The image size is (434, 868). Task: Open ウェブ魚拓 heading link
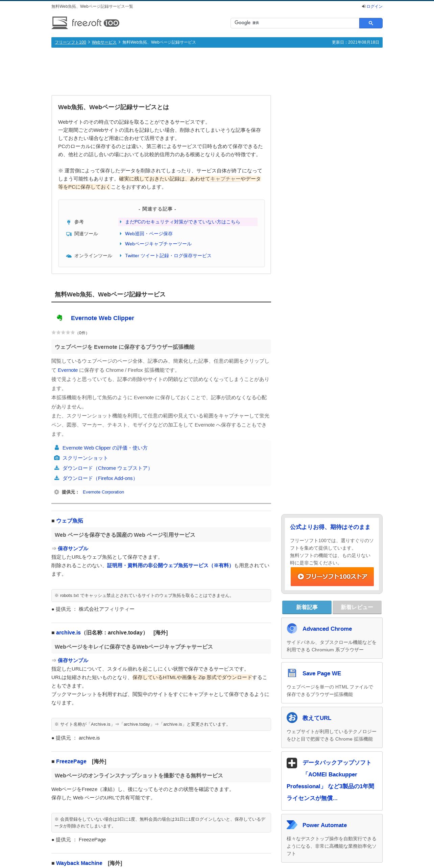coord(70,521)
